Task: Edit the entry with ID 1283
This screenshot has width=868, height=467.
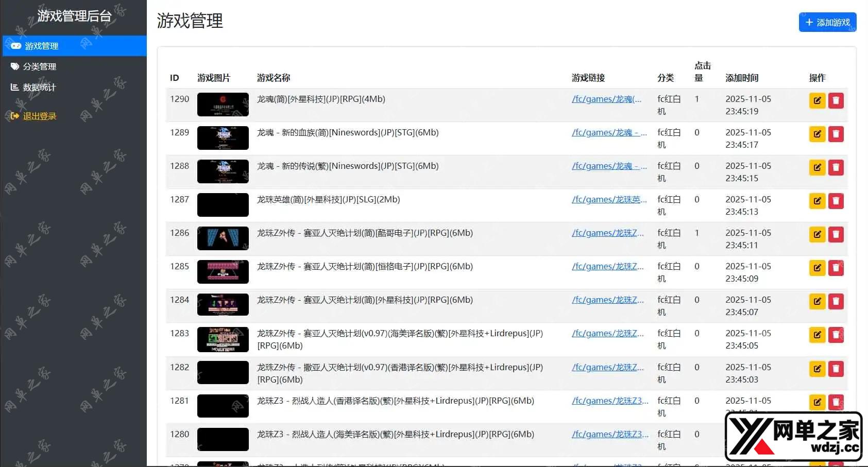Action: pyautogui.click(x=817, y=335)
